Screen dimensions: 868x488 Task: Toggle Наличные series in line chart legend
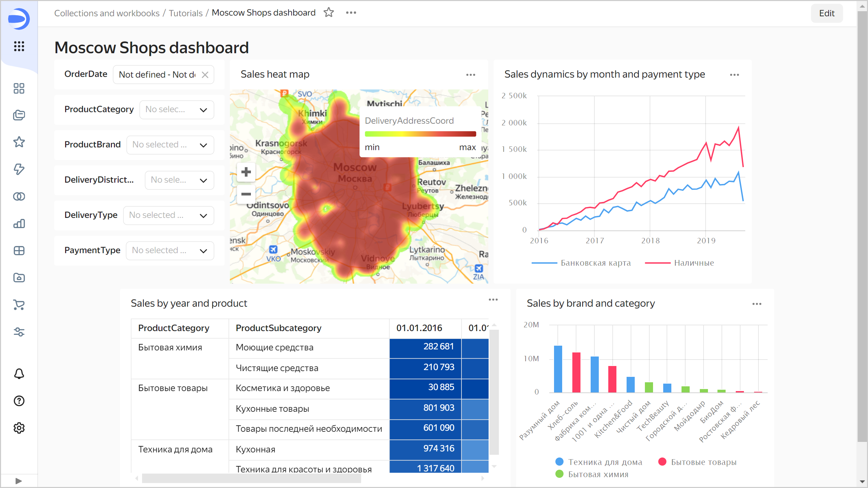pyautogui.click(x=694, y=263)
